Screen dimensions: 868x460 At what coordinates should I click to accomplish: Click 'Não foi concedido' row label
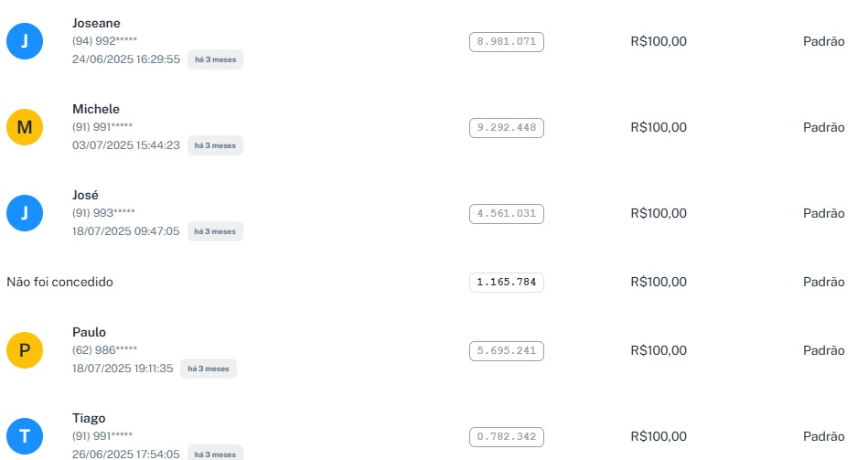coord(59,282)
